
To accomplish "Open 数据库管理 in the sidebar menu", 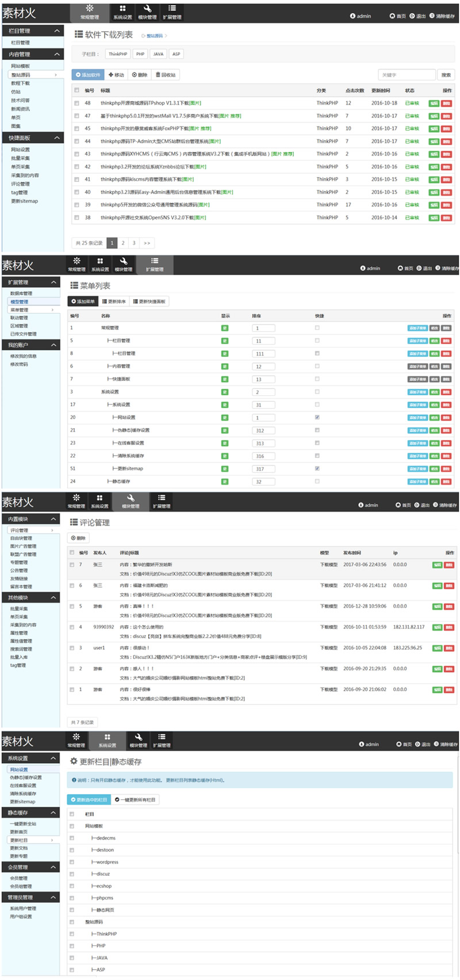I will point(21,293).
